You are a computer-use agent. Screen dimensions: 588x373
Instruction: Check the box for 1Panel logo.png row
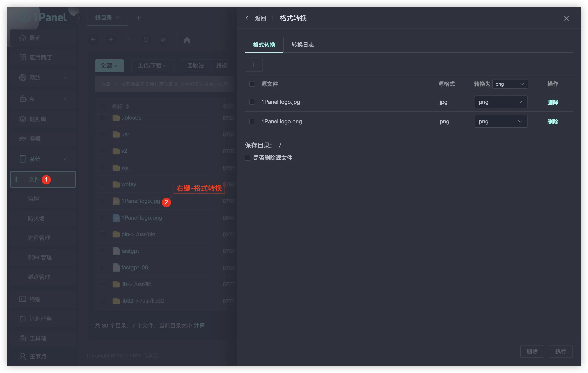(252, 121)
